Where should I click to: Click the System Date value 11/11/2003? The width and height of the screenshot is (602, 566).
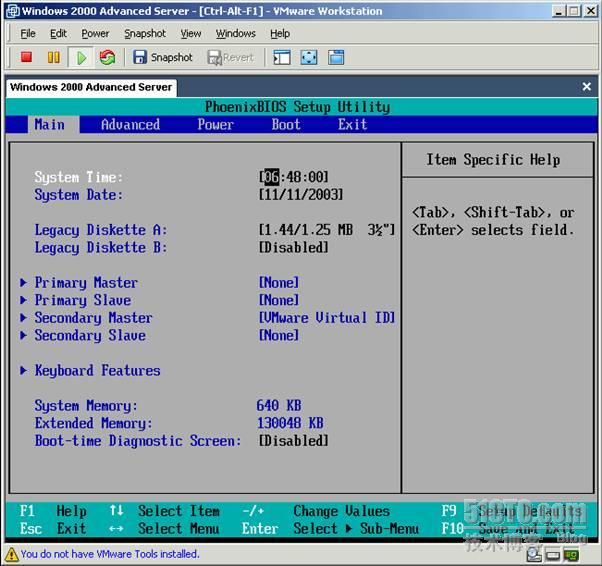[301, 195]
